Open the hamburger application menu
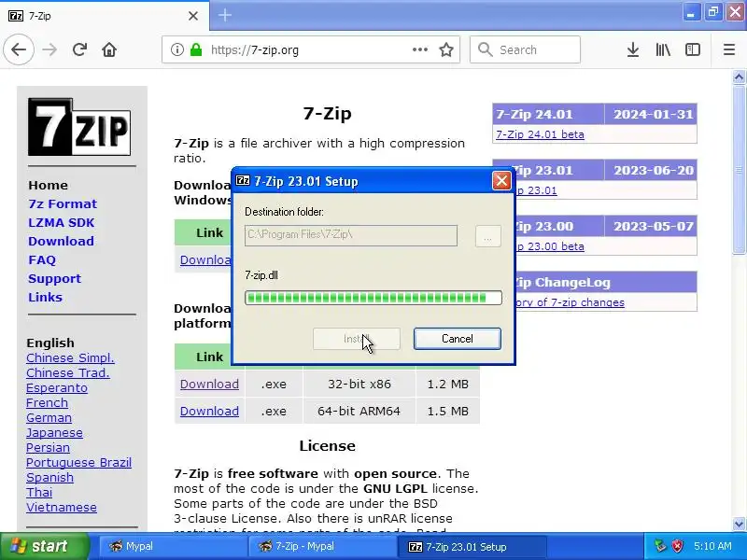The height and width of the screenshot is (560, 747). 729,49
